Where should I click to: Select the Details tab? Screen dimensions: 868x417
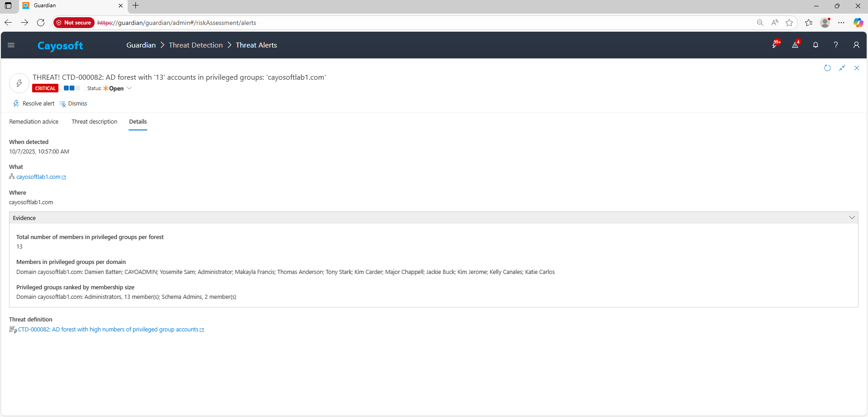click(x=138, y=122)
